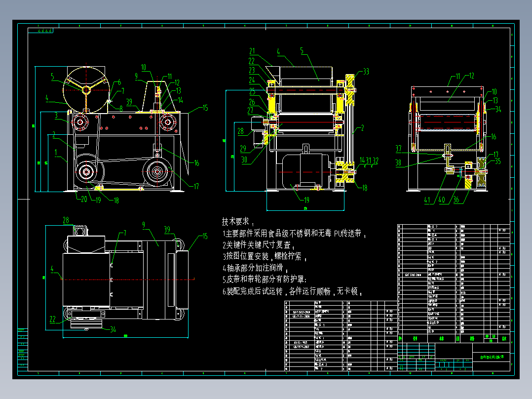
Task: Click note 4 轴承部分加注润滑
Action: (x=255, y=268)
